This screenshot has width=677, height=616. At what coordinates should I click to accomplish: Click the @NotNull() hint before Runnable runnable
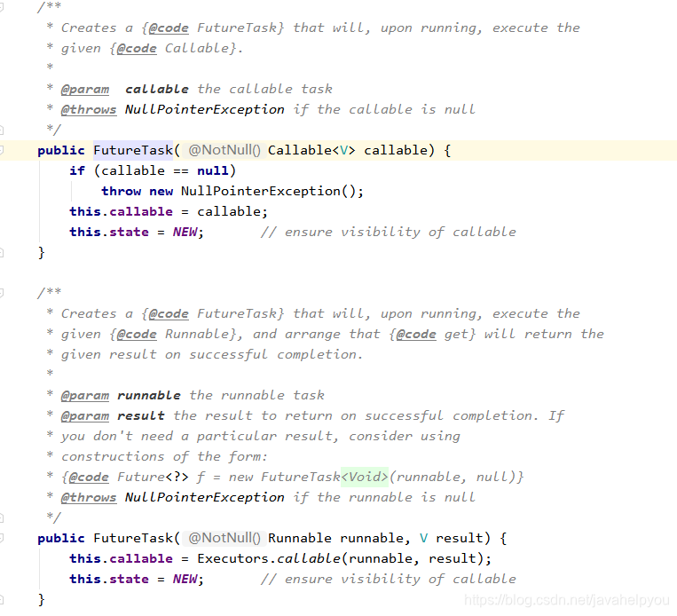(224, 538)
